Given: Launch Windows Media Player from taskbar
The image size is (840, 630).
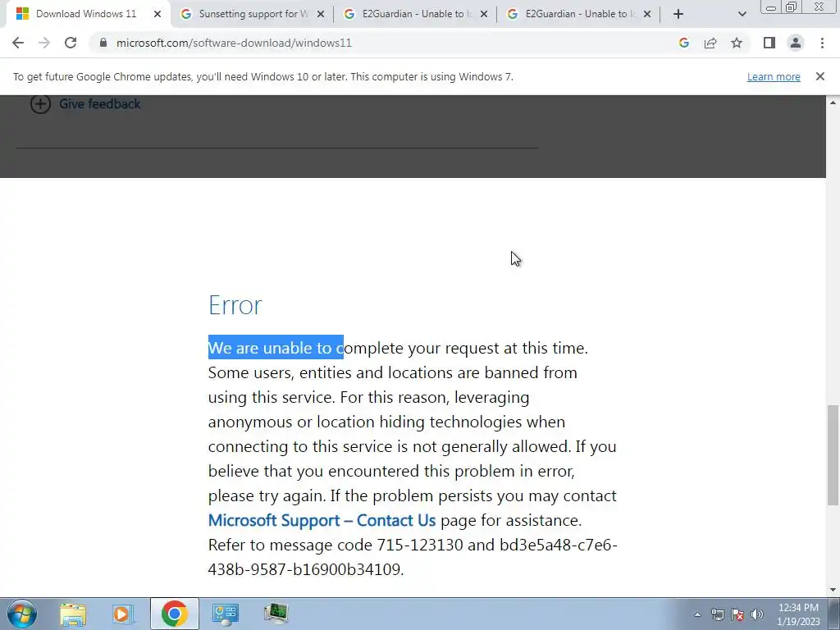Looking at the screenshot, I should (x=123, y=614).
